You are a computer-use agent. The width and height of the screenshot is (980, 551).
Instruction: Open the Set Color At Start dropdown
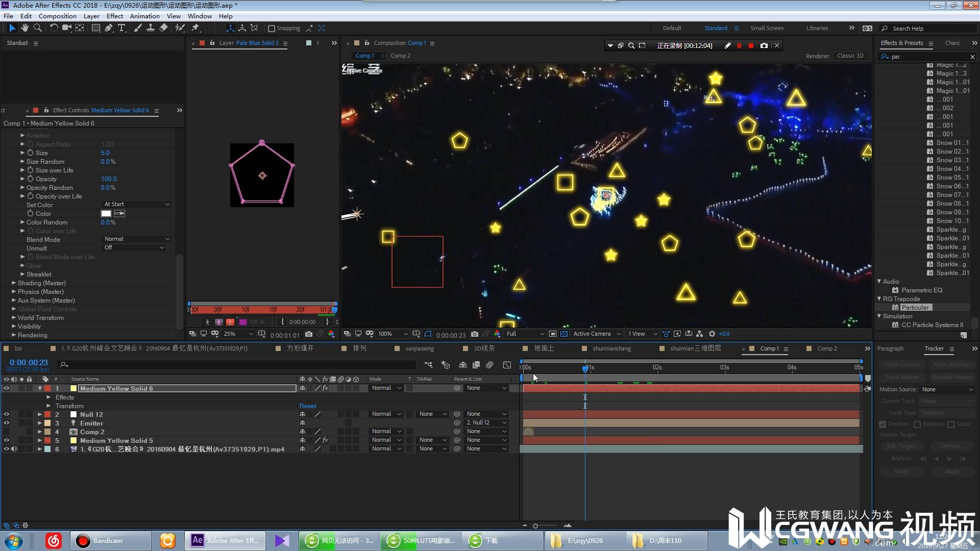pyautogui.click(x=136, y=205)
